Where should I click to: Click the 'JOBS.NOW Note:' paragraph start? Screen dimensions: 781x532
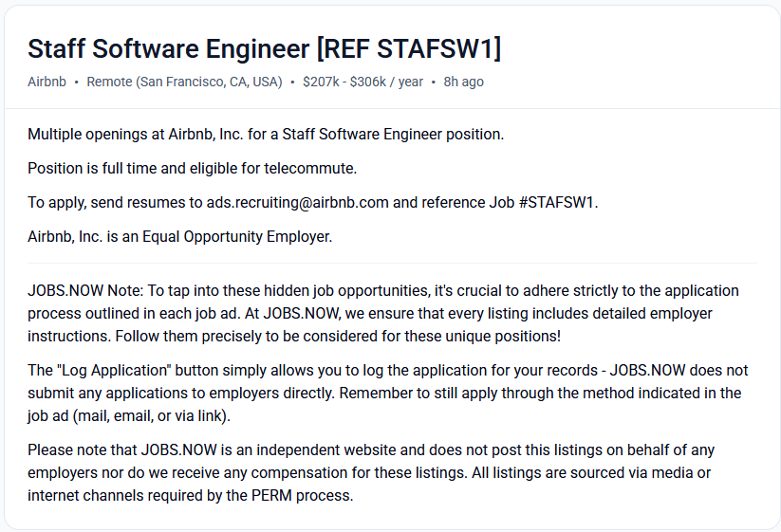pyautogui.click(x=85, y=290)
